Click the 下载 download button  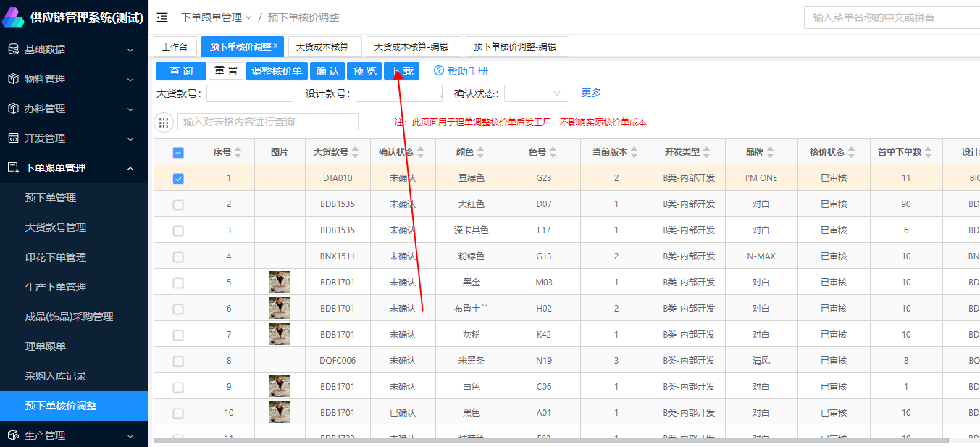[401, 71]
